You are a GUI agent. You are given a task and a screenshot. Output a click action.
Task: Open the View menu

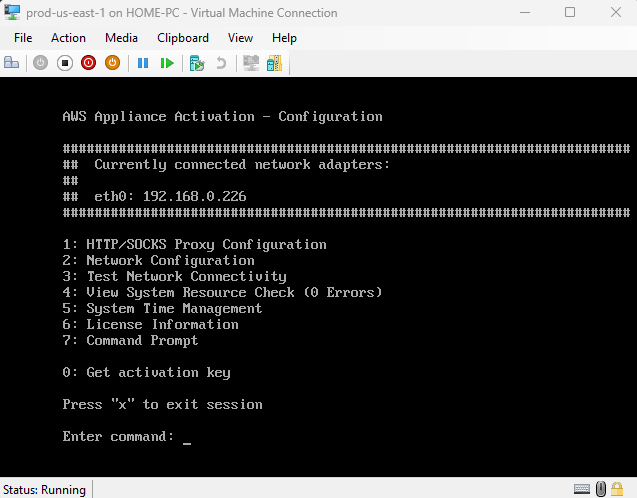[240, 38]
